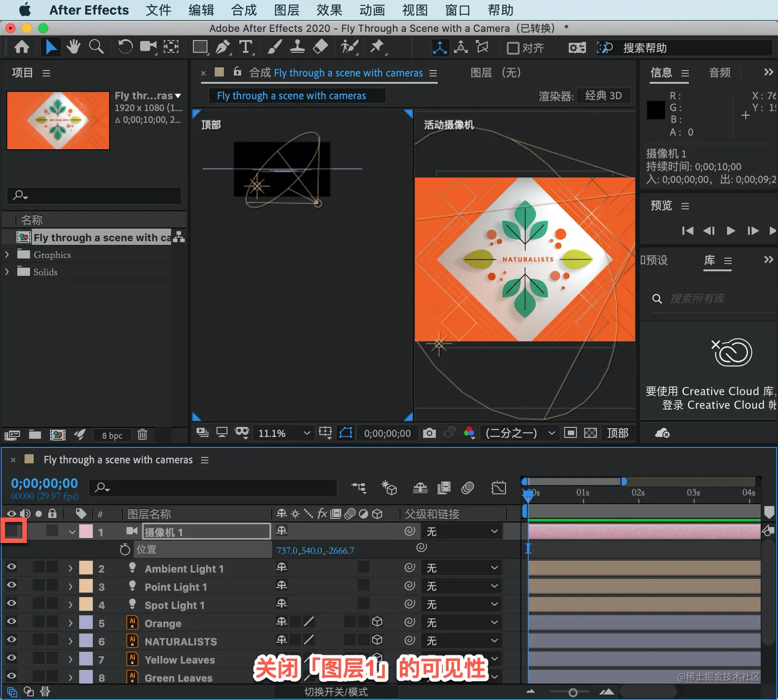Open the 动画 menu

click(372, 10)
